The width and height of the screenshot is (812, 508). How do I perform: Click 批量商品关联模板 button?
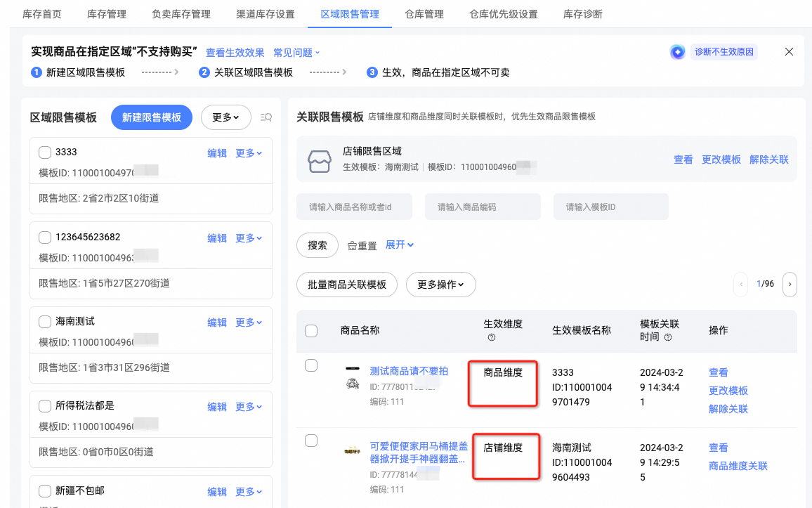(x=347, y=285)
